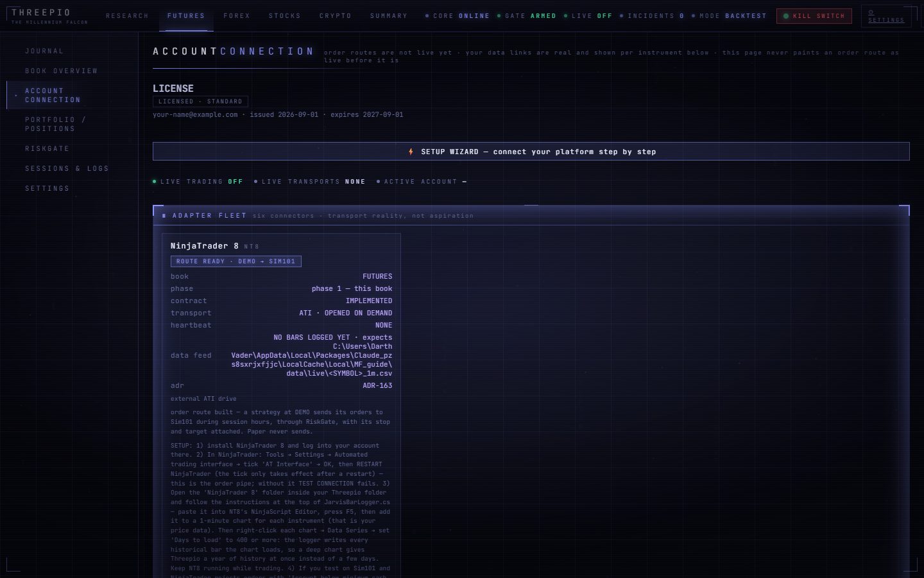Viewport: 924px width, 578px height.
Task: Open Sessions & Logs in the sidebar
Action: click(67, 169)
